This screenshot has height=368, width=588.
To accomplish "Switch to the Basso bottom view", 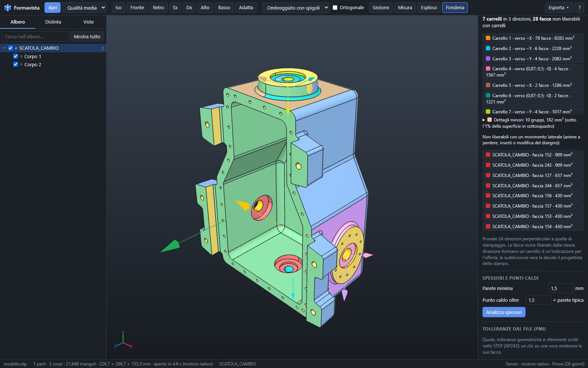I will click(x=224, y=7).
